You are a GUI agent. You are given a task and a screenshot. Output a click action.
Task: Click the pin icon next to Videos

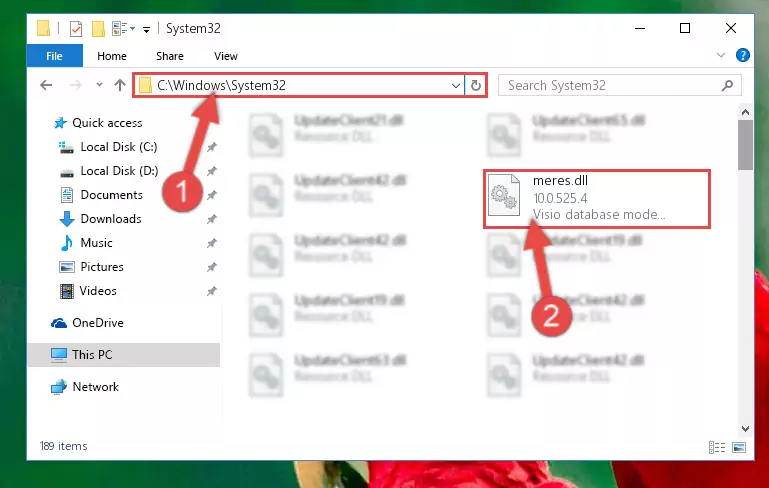[212, 291]
